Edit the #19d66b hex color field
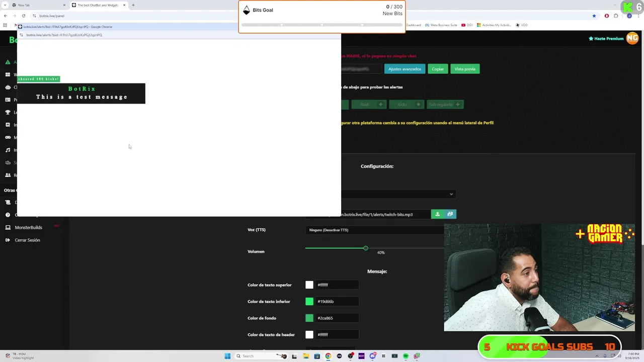Screen dimensions: 644x362 coord(337,301)
